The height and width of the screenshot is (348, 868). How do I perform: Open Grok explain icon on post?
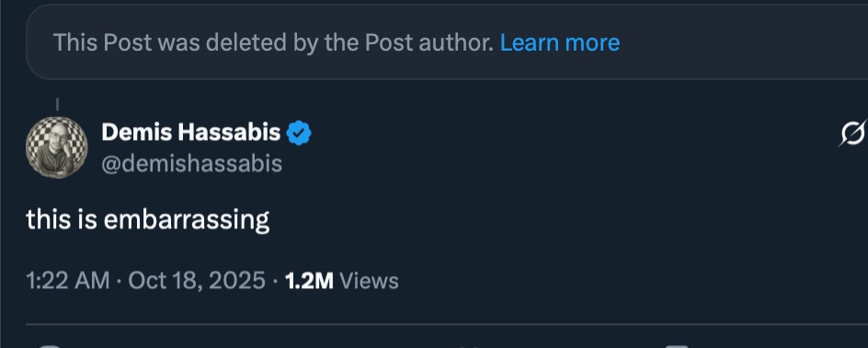853,133
